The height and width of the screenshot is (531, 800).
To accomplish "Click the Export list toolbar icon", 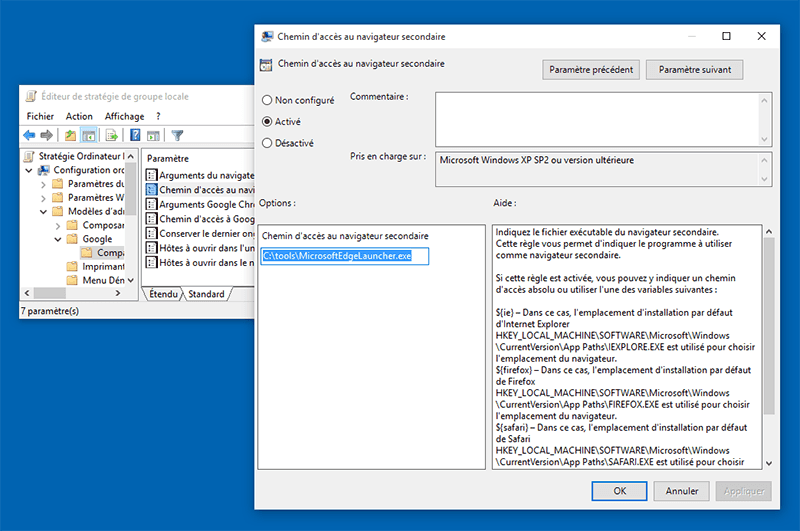I will [111, 135].
